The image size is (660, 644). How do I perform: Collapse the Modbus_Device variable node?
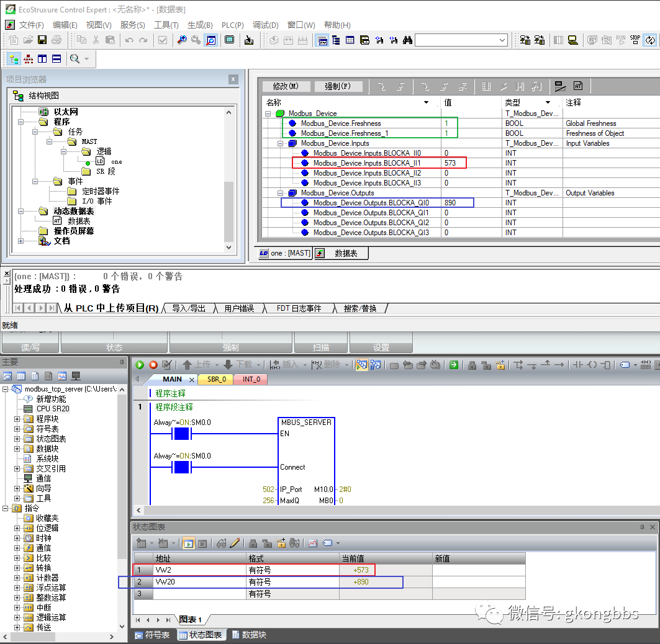268,114
